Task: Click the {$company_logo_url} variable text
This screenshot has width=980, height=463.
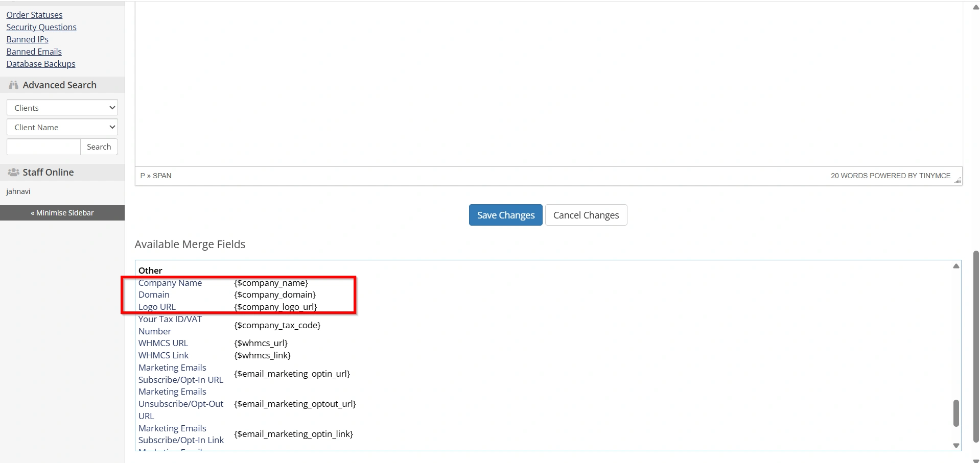Action: pos(275,307)
